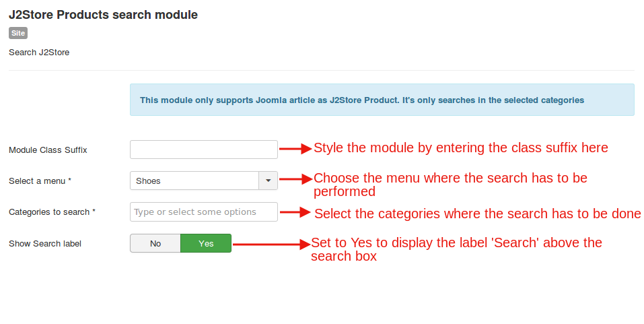
Task: Open the "Type or select some options" field
Action: coord(203,212)
